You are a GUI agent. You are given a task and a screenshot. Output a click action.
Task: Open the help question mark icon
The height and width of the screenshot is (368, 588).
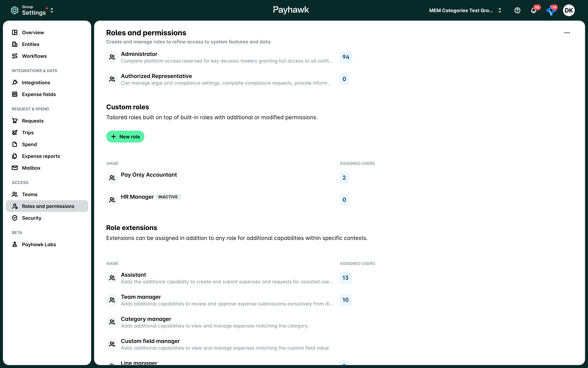coord(517,10)
